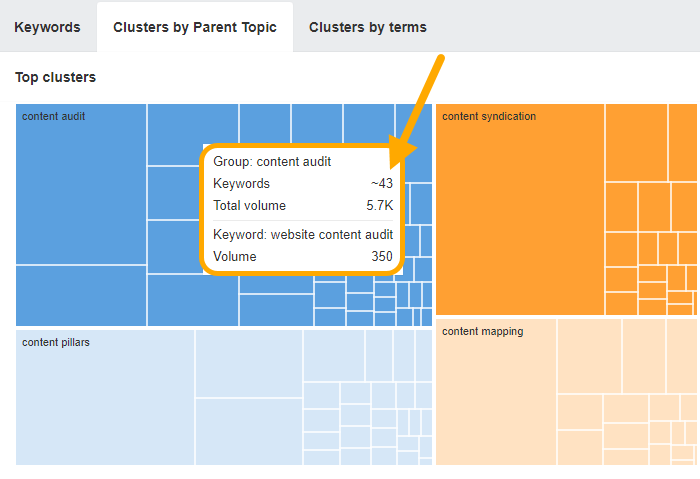Click the pale orange block beside content mapping
This screenshot has height=479, width=700.
click(588, 355)
